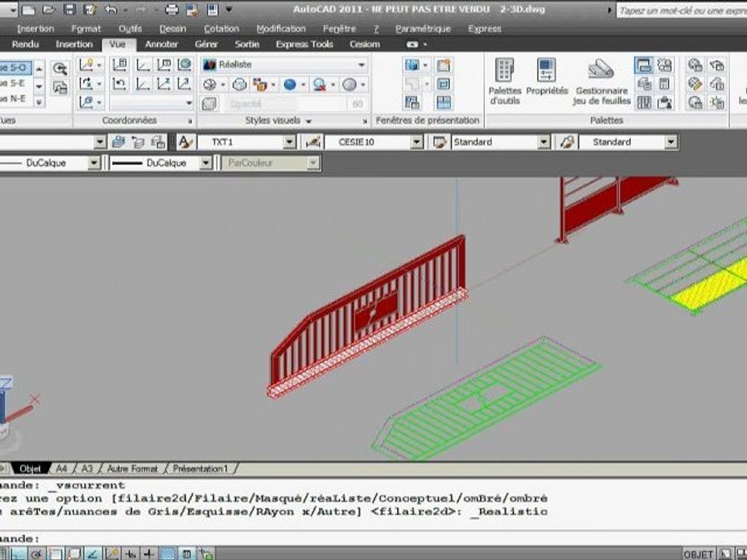Open the TXT1 text style dropdown
This screenshot has width=747, height=560.
coord(289,142)
